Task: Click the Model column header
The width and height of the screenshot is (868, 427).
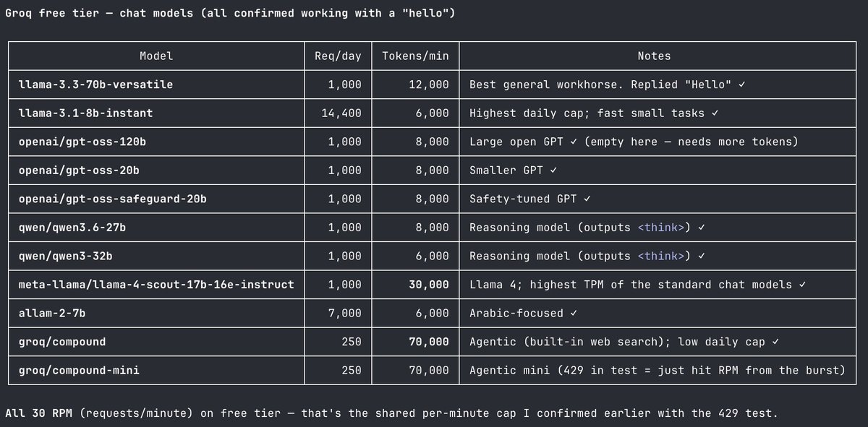Action: tap(156, 56)
